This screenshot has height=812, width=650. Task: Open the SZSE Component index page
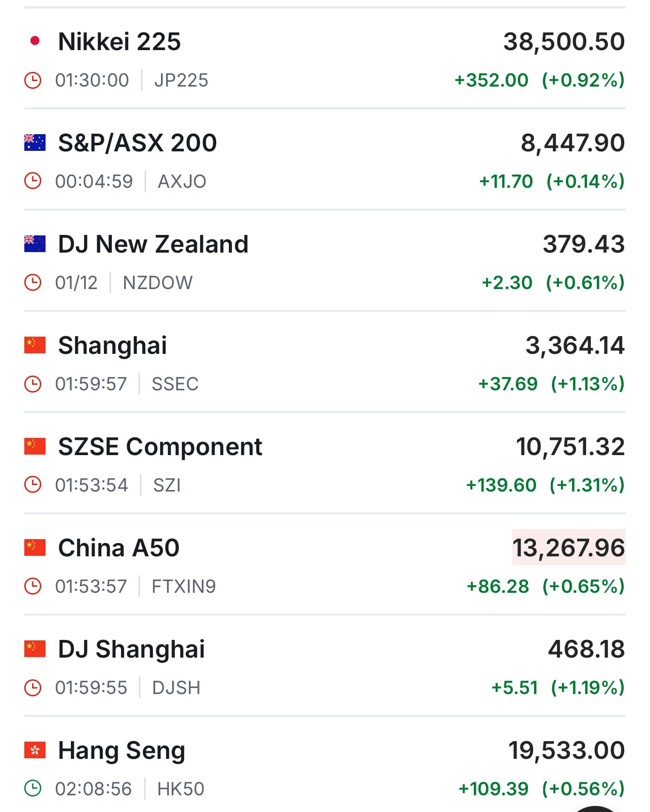pyautogui.click(x=160, y=446)
